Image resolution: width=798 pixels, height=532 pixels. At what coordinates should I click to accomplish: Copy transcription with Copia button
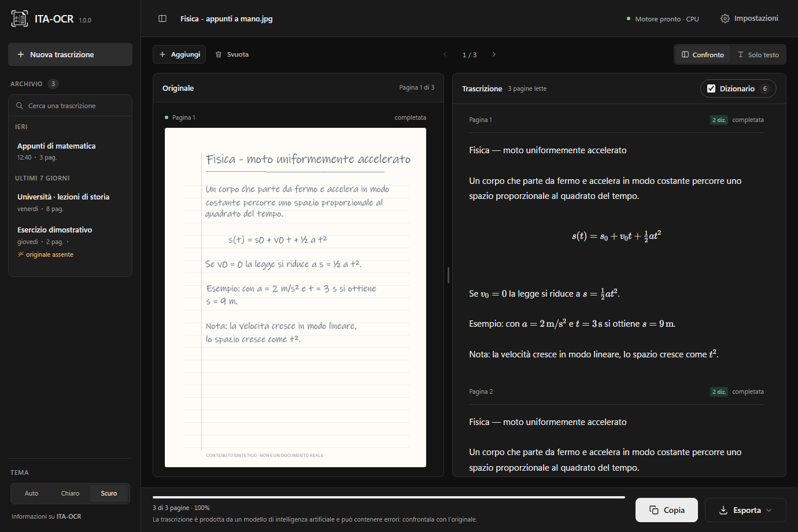click(x=667, y=510)
